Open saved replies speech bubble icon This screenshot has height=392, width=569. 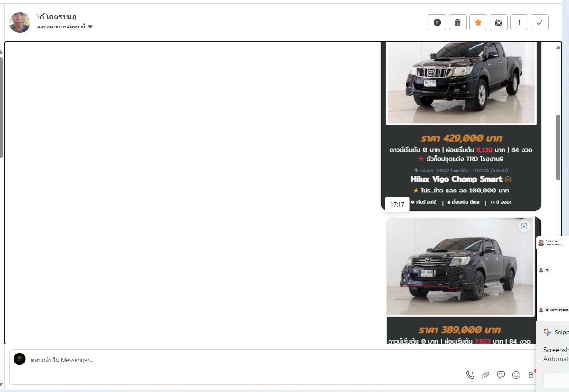coord(501,375)
